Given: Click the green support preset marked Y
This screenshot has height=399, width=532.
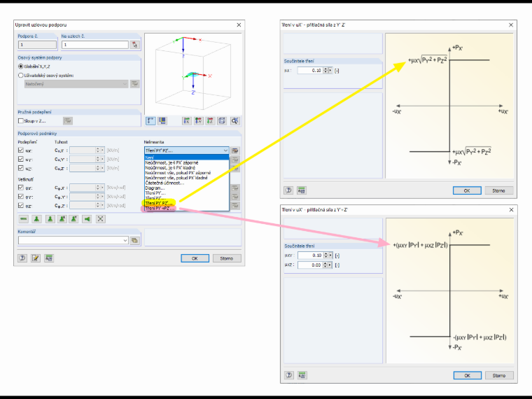Looking at the screenshot, I should click(74, 219).
